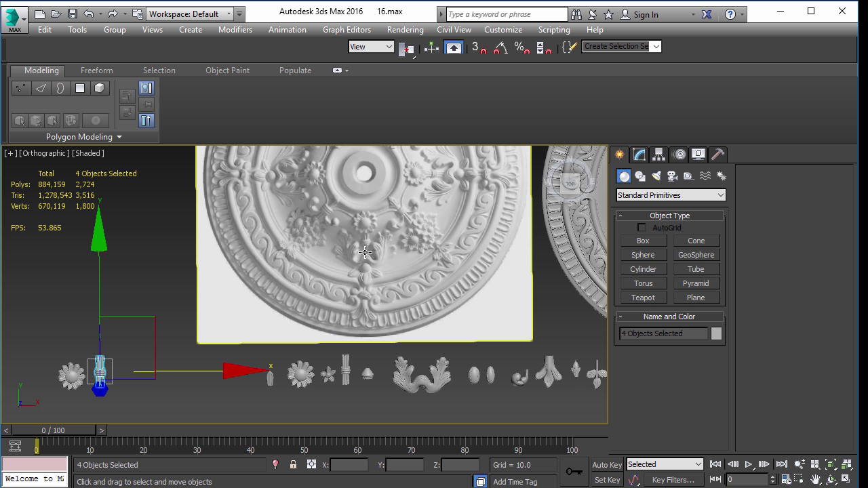
Task: Enable the AutoGrid checkbox
Action: pyautogui.click(x=642, y=228)
